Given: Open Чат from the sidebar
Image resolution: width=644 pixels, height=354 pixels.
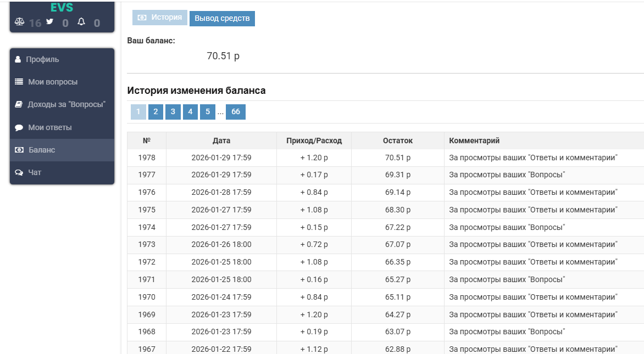Looking at the screenshot, I should pyautogui.click(x=62, y=173).
